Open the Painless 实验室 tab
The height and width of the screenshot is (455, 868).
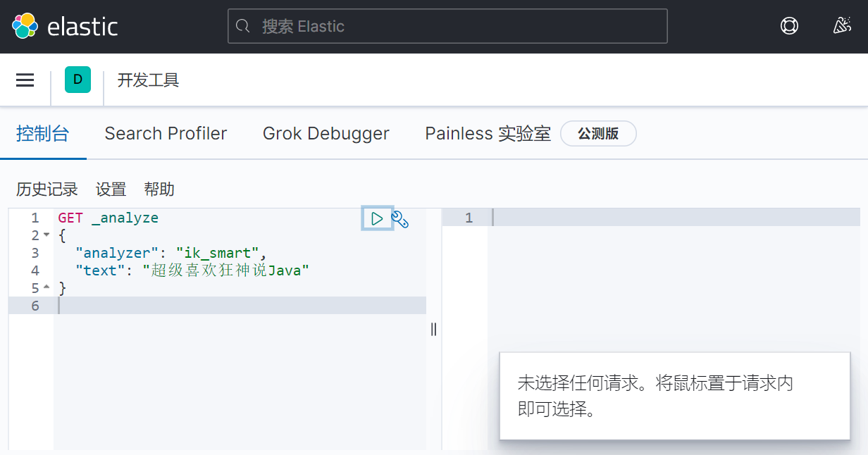pyautogui.click(x=488, y=134)
